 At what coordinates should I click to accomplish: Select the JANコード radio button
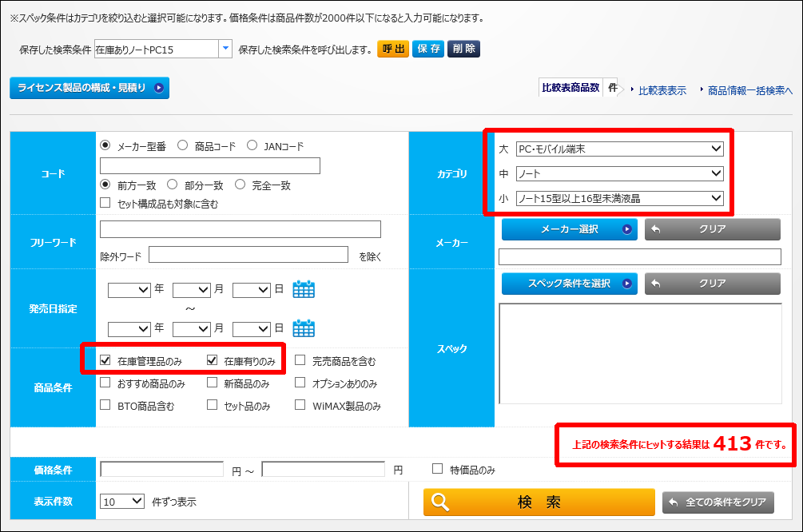(252, 145)
